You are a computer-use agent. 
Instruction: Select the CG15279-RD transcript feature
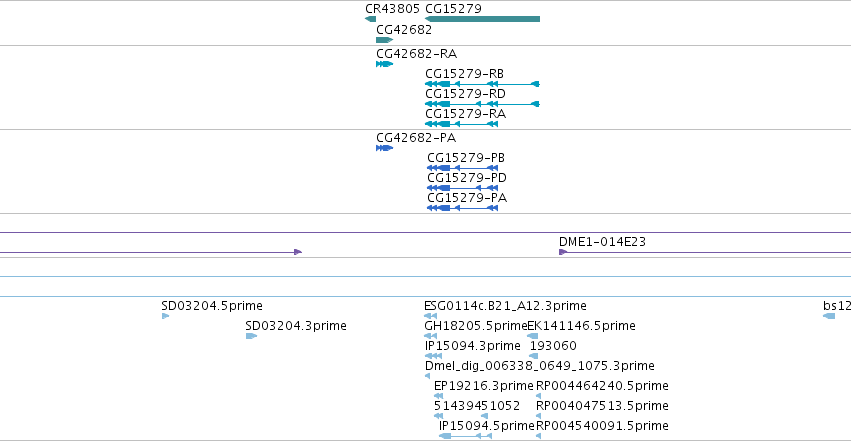(482, 104)
